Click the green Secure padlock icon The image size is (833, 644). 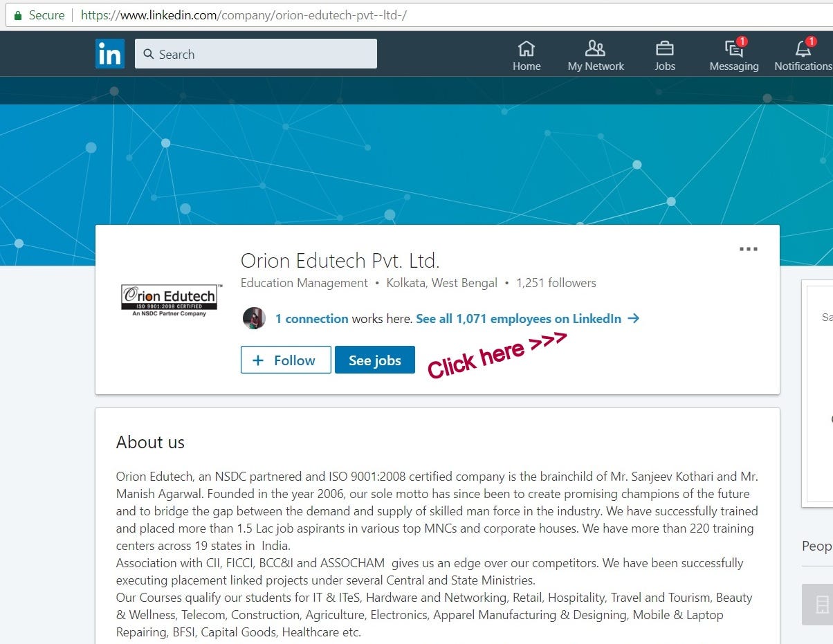coord(18,15)
